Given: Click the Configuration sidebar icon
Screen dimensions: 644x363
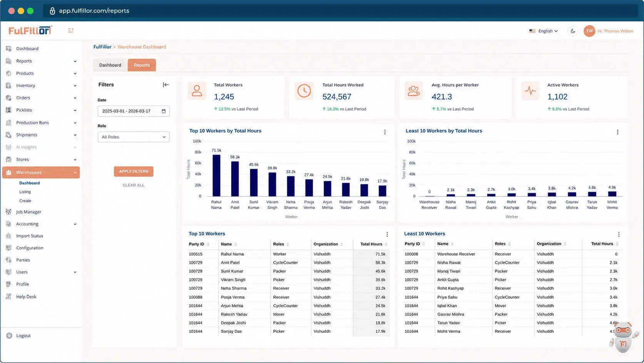Looking at the screenshot, I should [8, 248].
